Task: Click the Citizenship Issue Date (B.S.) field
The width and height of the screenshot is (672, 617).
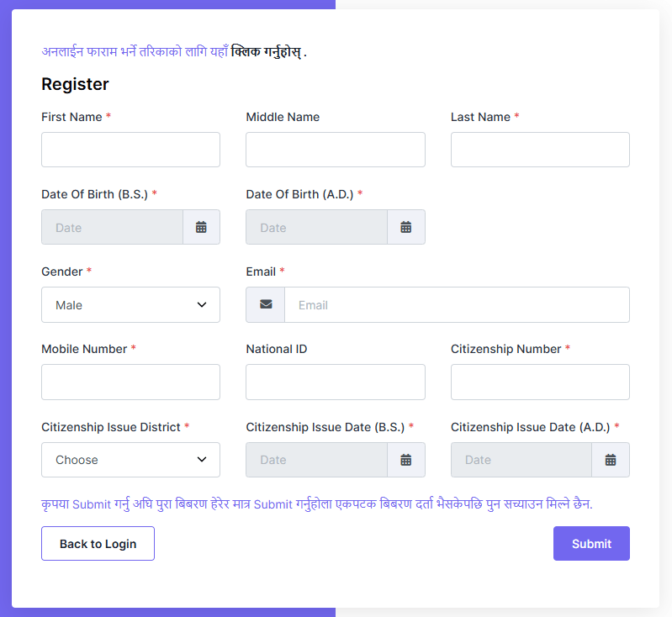Action: (317, 460)
